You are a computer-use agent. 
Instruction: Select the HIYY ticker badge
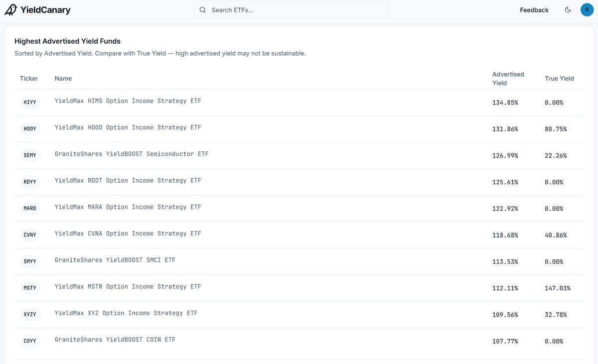pyautogui.click(x=30, y=103)
